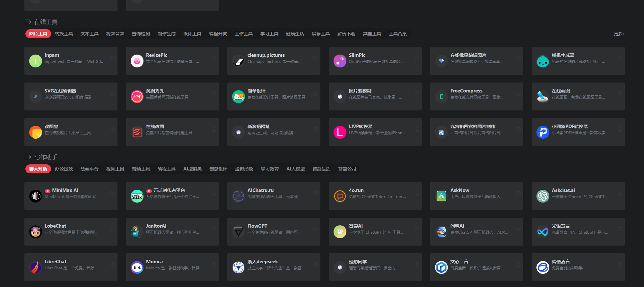Open the JanitorAI title link

click(x=156, y=226)
